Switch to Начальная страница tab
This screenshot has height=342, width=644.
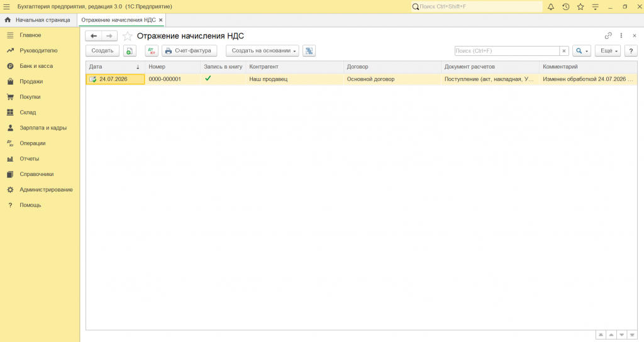tap(38, 20)
